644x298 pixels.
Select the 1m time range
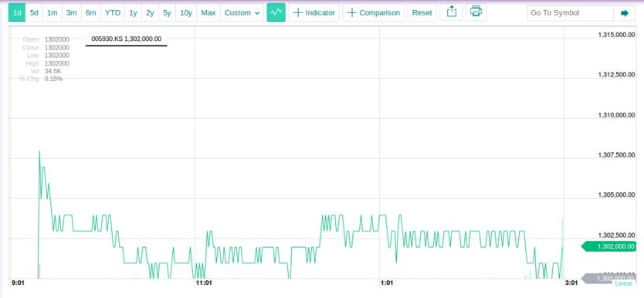tap(53, 12)
